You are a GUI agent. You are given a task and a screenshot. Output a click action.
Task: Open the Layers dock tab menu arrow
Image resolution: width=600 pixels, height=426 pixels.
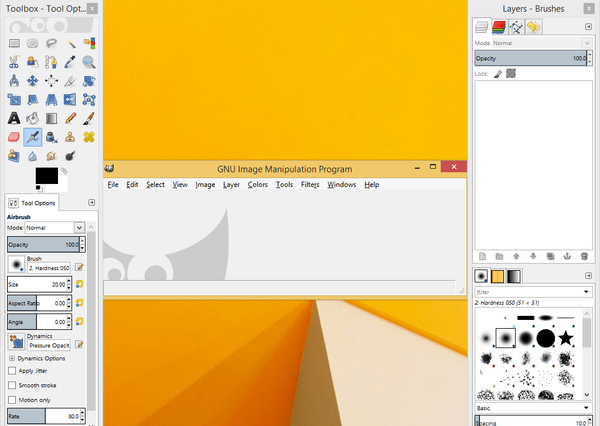589,26
